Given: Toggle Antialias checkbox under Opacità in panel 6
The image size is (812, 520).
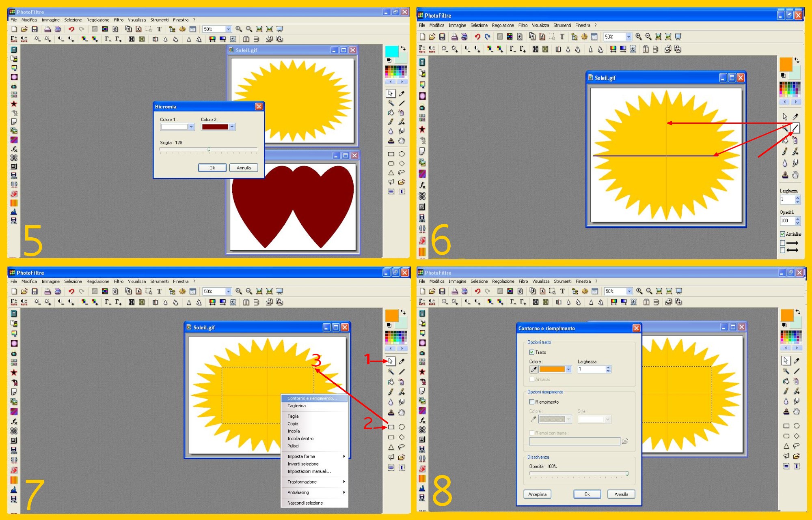Looking at the screenshot, I should pyautogui.click(x=782, y=234).
